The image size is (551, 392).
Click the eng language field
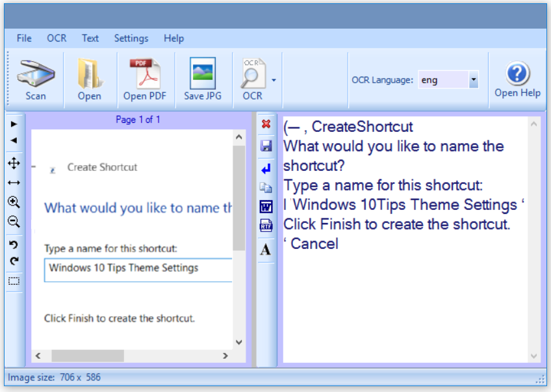(x=444, y=80)
